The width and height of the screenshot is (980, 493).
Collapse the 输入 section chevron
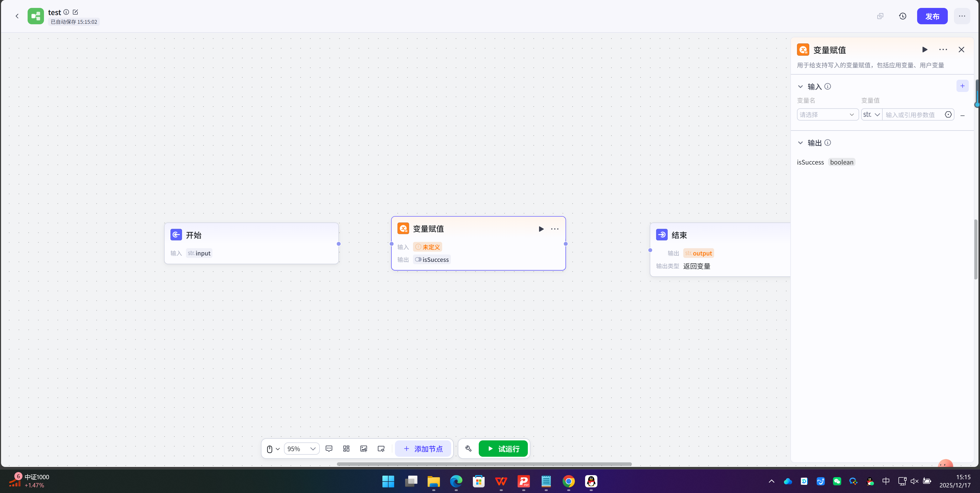(x=800, y=87)
